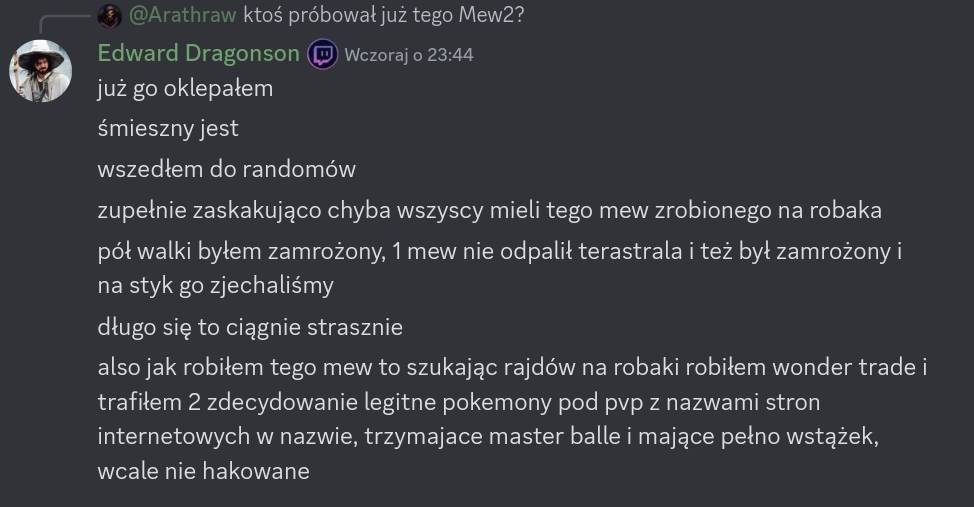Screen dimensions: 974x507
Task: Click the timestamp Wczoraj o 23:44
Action: [x=409, y=55]
